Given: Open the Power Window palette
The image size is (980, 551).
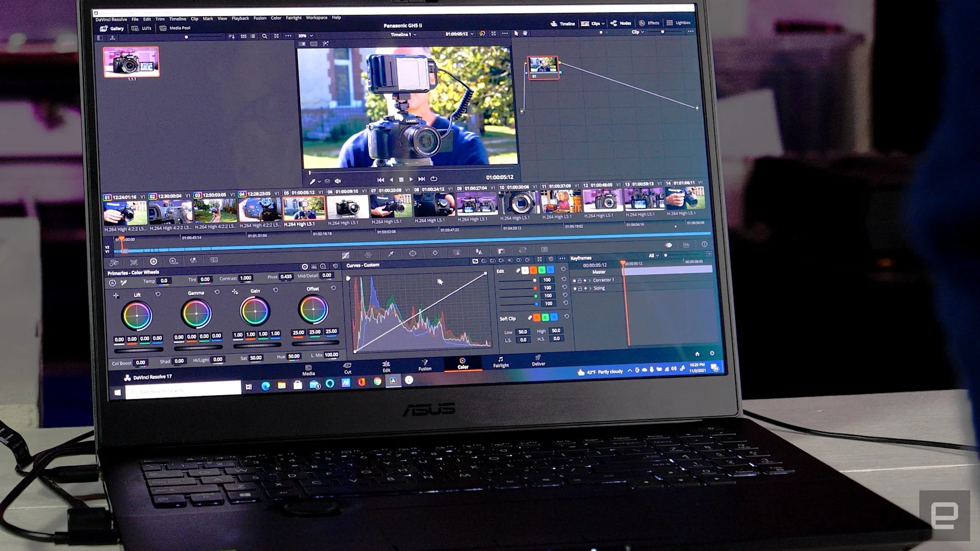Looking at the screenshot, I should 413,254.
